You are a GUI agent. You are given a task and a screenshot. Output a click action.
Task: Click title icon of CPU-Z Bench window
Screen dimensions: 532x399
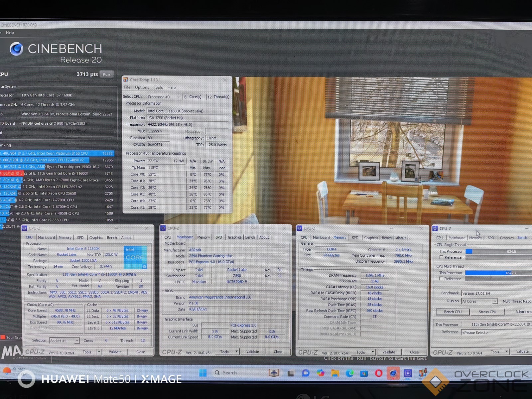(435, 228)
